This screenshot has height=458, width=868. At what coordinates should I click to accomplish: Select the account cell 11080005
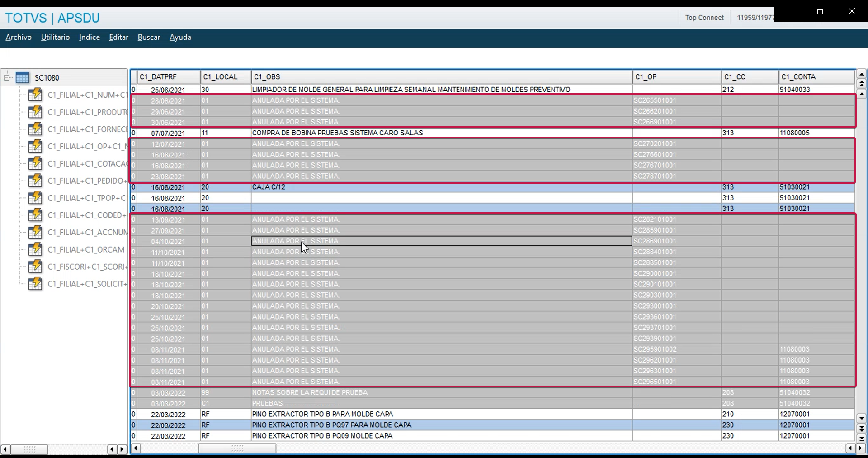pos(817,133)
